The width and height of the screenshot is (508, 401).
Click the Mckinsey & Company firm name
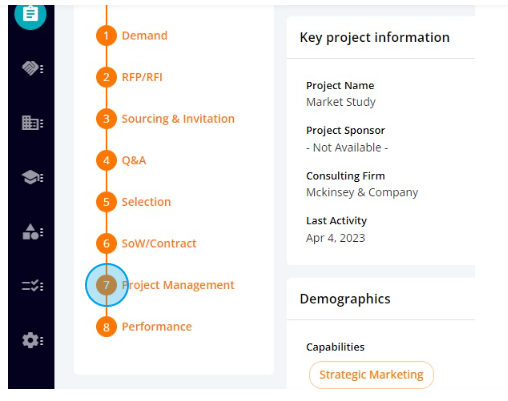tap(362, 192)
